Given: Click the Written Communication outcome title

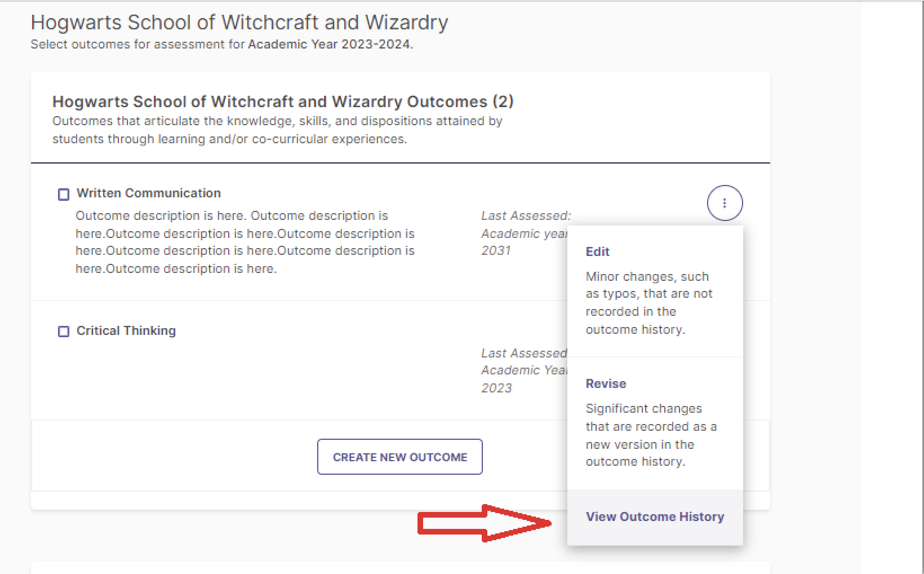Looking at the screenshot, I should [149, 193].
